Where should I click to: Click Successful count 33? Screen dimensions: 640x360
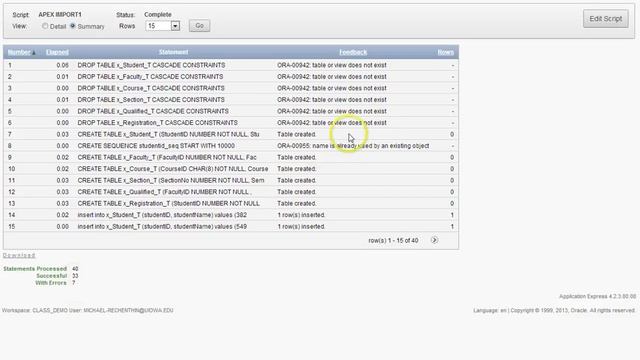click(75, 276)
